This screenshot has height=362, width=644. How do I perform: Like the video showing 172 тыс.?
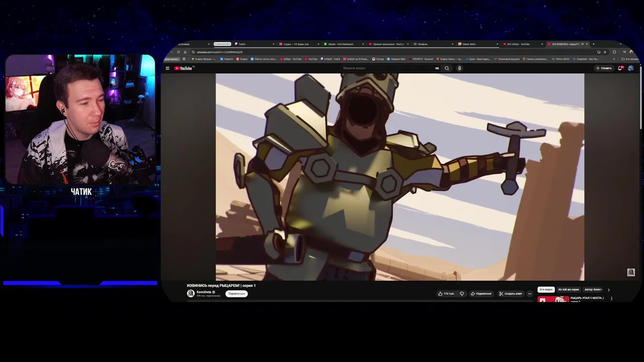[446, 294]
